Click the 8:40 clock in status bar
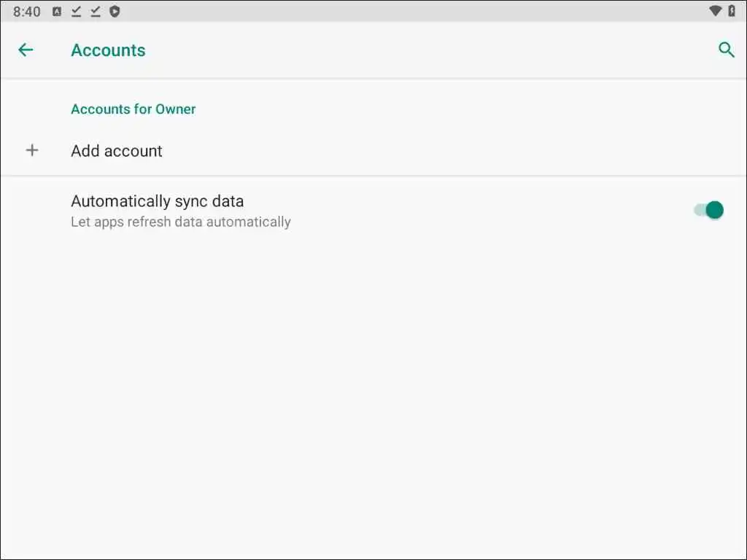The height and width of the screenshot is (560, 747). coord(27,12)
